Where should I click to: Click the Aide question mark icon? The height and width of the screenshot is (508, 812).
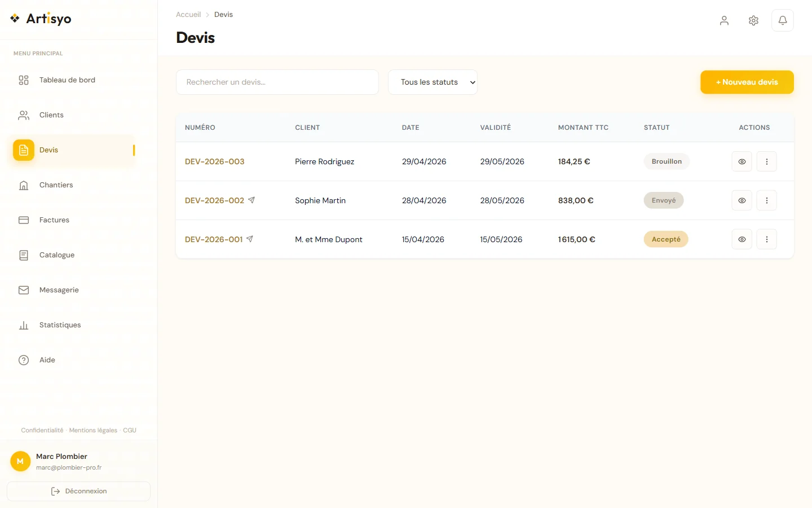(x=24, y=360)
